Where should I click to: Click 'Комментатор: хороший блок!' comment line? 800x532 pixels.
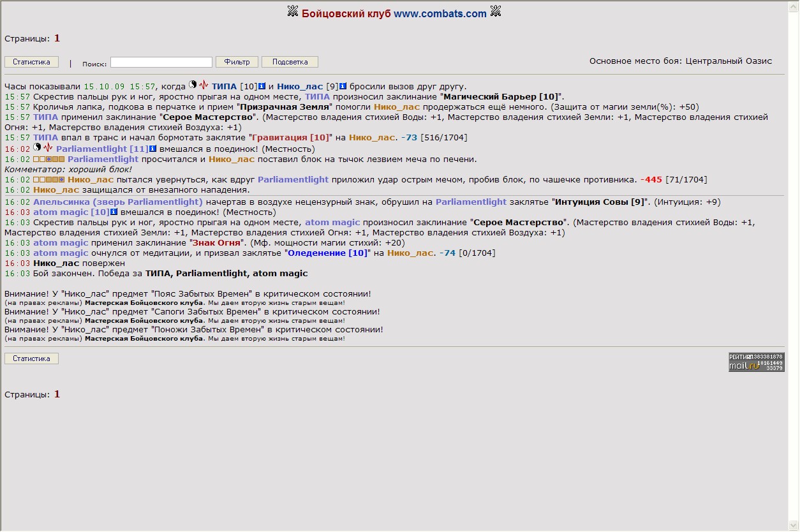pos(68,169)
